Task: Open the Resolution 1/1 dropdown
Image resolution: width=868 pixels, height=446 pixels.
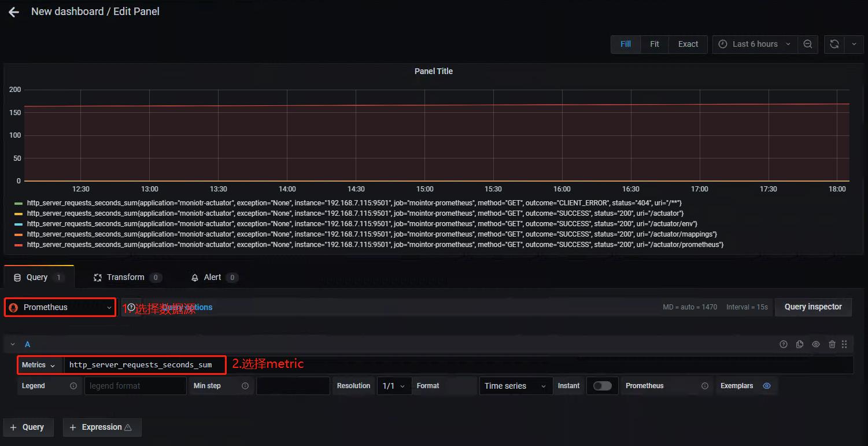Action: (x=394, y=386)
